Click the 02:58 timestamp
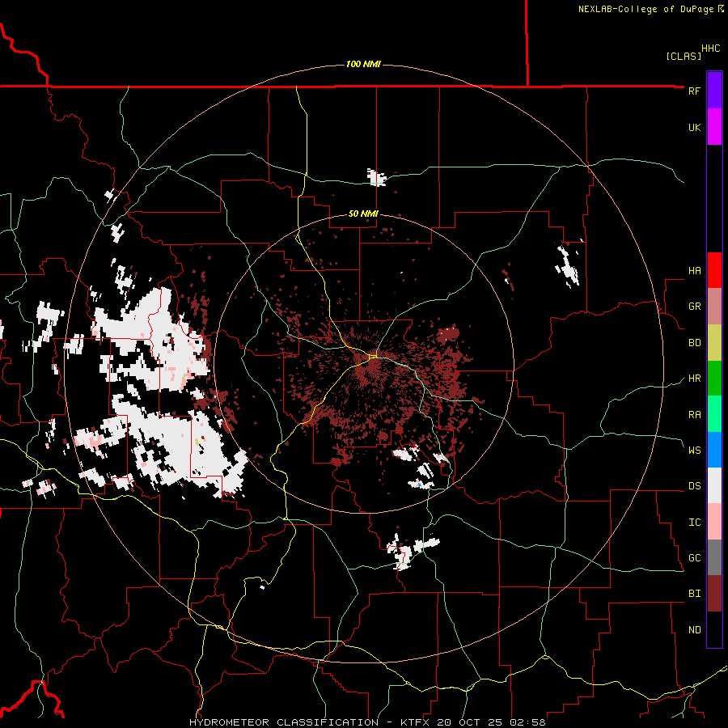The width and height of the screenshot is (728, 728). 527,722
